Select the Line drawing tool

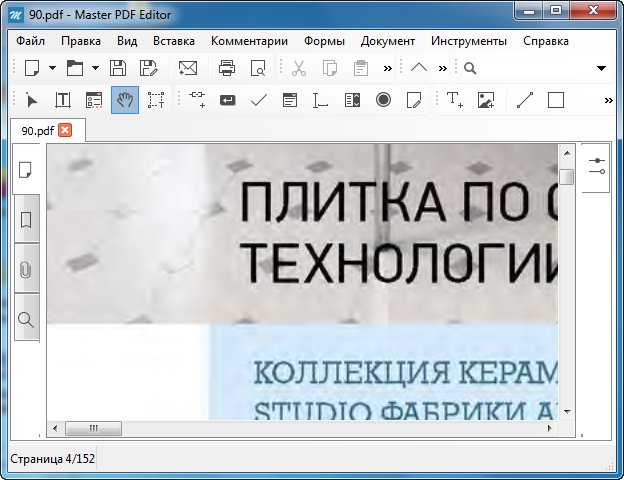tap(525, 100)
